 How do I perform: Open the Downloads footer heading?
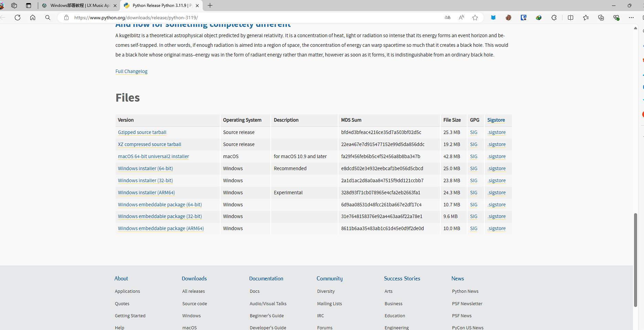pyautogui.click(x=194, y=278)
